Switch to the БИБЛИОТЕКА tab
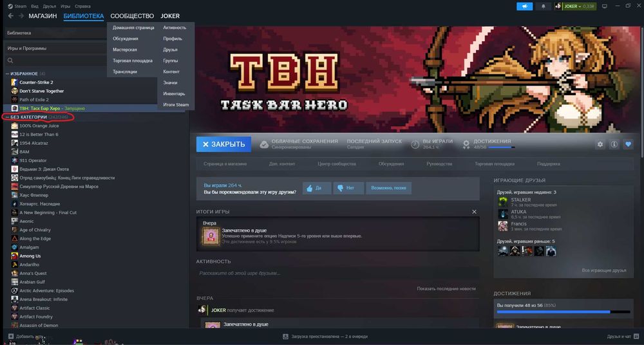This screenshot has width=644, height=345. (84, 16)
